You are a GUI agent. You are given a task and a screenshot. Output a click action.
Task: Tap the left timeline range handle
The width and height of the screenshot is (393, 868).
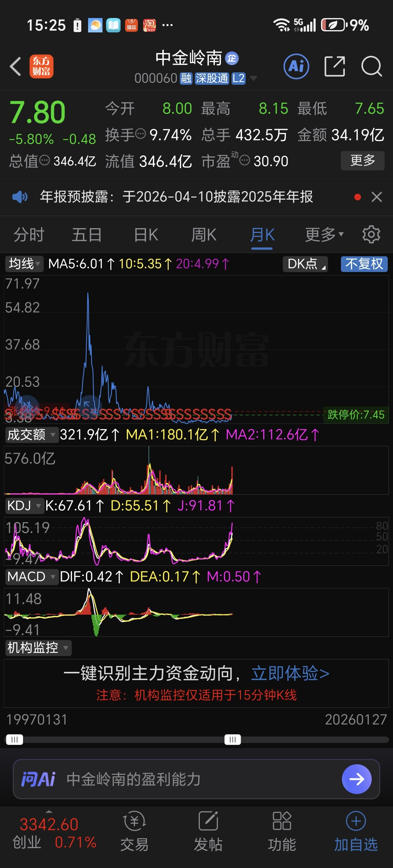pyautogui.click(x=14, y=740)
